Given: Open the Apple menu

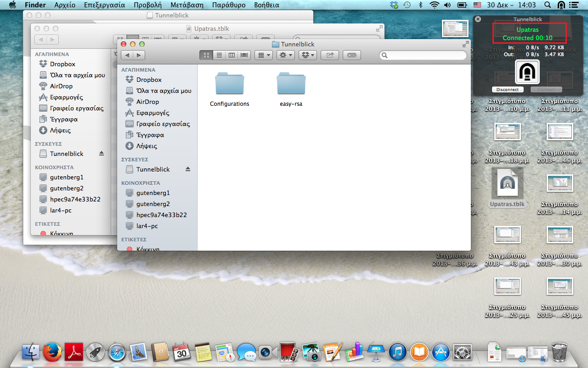Looking at the screenshot, I should coord(12,5).
